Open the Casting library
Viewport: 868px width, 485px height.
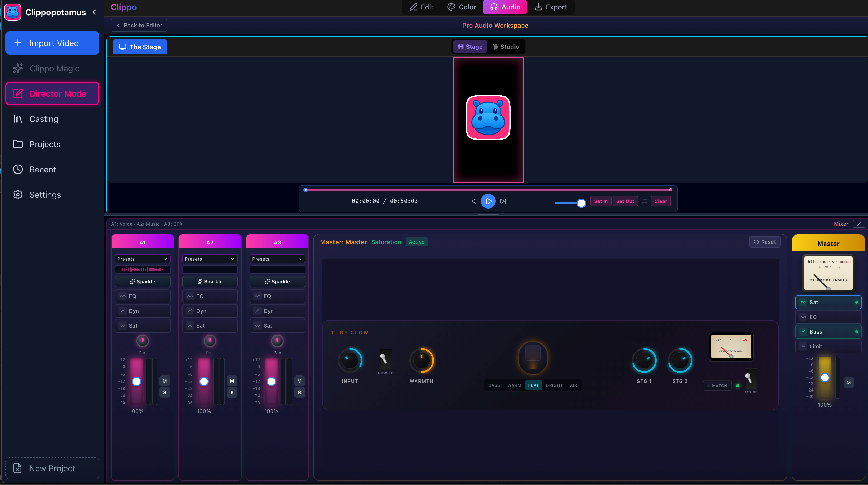click(52, 119)
